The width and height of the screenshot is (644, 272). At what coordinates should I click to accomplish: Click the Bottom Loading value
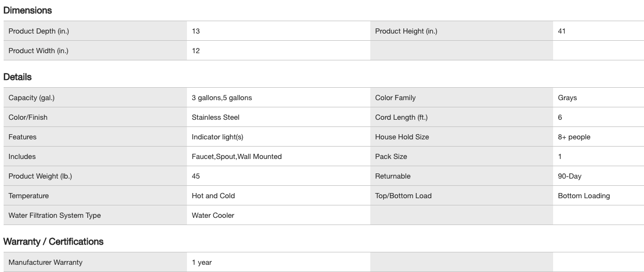[x=584, y=196]
